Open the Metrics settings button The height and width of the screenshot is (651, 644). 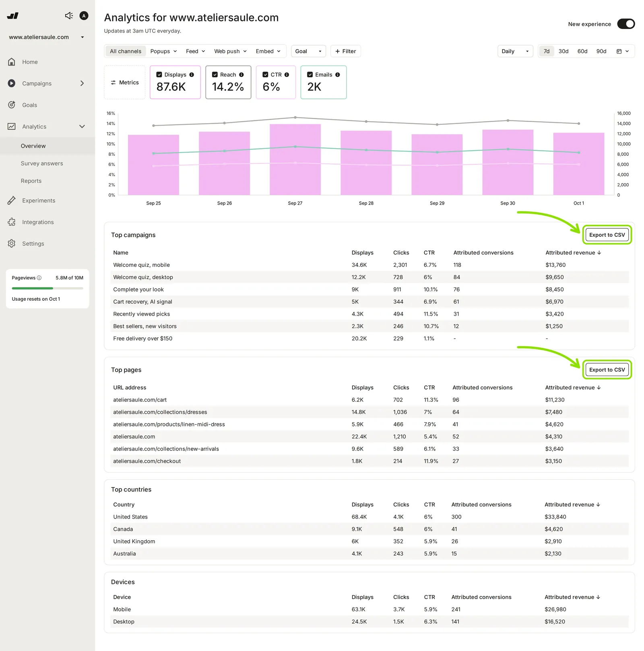pos(125,82)
